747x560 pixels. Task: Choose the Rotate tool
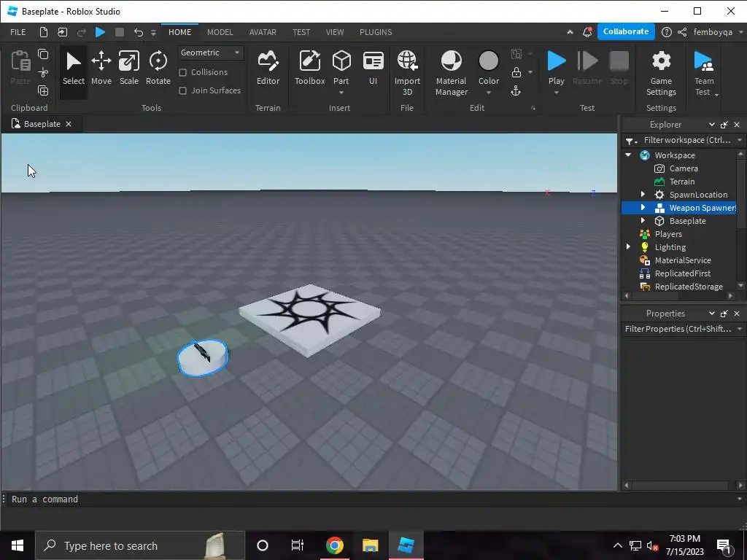(x=158, y=69)
